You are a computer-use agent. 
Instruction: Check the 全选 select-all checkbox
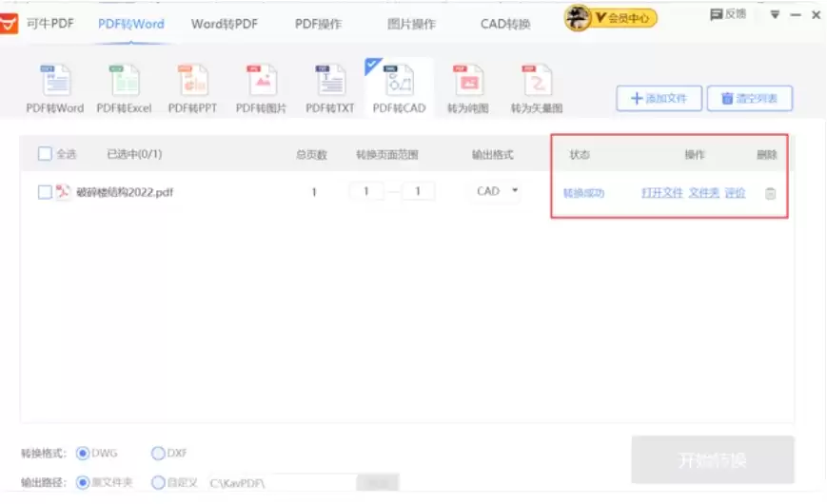click(x=45, y=154)
